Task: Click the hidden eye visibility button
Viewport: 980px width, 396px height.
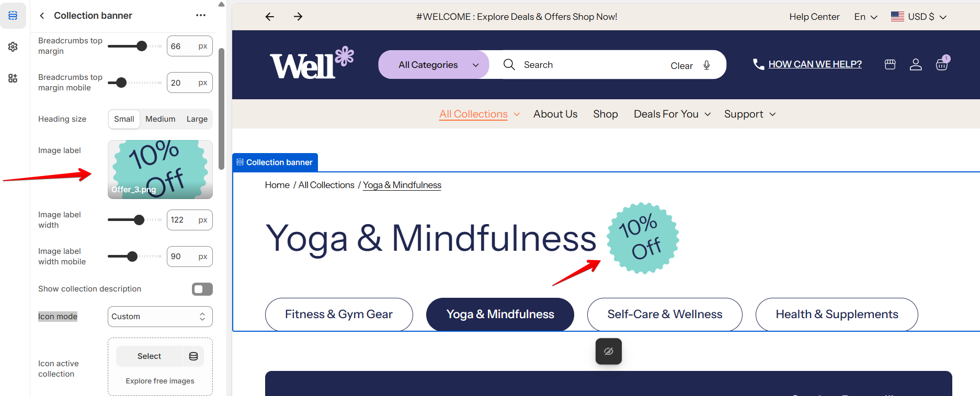Action: 609,351
